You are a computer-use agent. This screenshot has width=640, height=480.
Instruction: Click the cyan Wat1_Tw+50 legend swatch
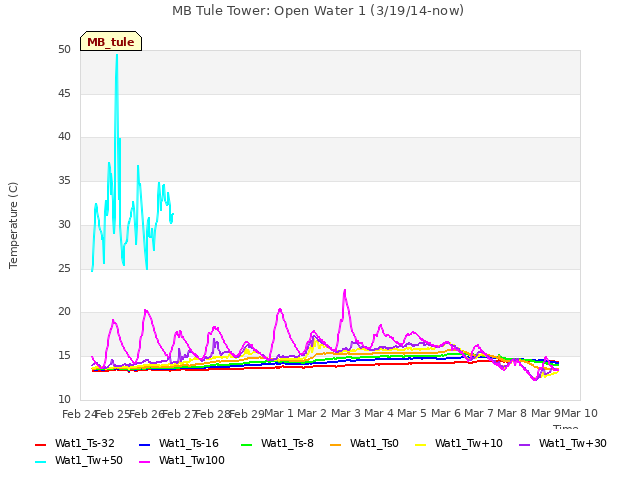40,462
